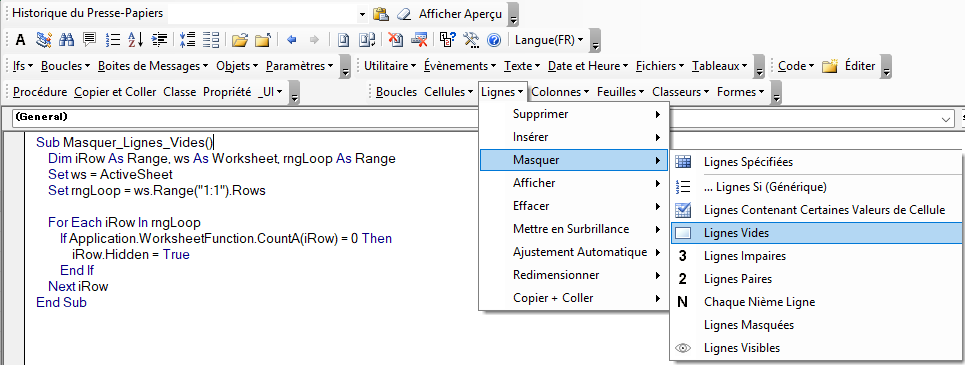Click the numbered list icon in toolbar
The width and height of the screenshot is (965, 365).
[113, 40]
